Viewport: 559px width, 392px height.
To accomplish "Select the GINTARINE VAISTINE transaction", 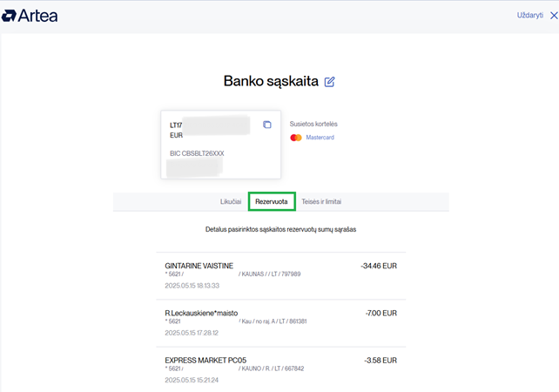I will pos(281,276).
